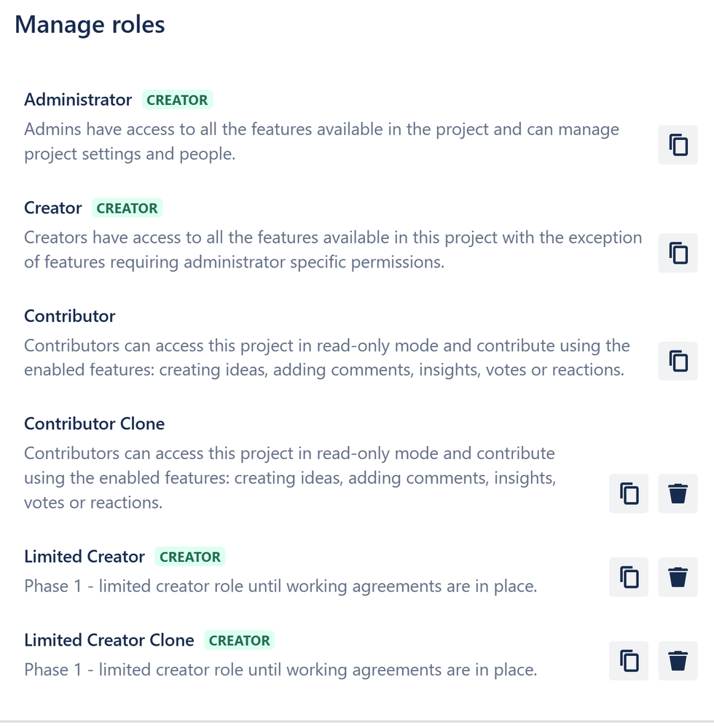Remove the Limited Creator Clone role

(x=678, y=661)
